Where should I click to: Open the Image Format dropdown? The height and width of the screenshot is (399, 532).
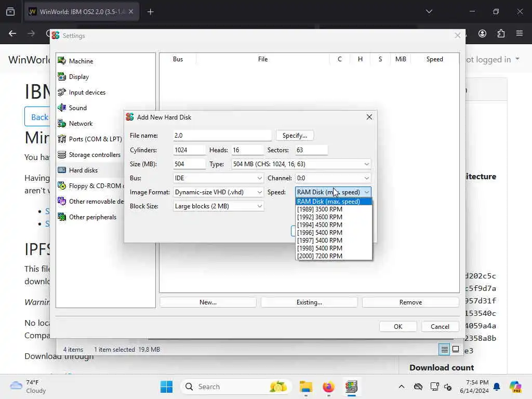219,192
